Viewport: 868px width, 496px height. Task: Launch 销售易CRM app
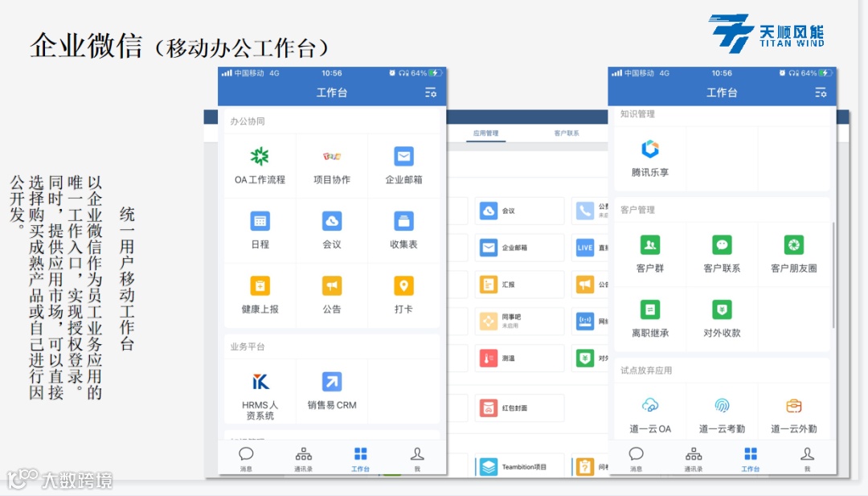[x=332, y=391]
